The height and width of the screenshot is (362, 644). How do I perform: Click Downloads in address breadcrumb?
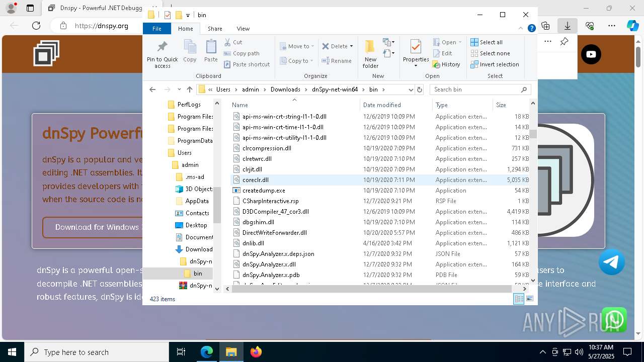point(285,89)
